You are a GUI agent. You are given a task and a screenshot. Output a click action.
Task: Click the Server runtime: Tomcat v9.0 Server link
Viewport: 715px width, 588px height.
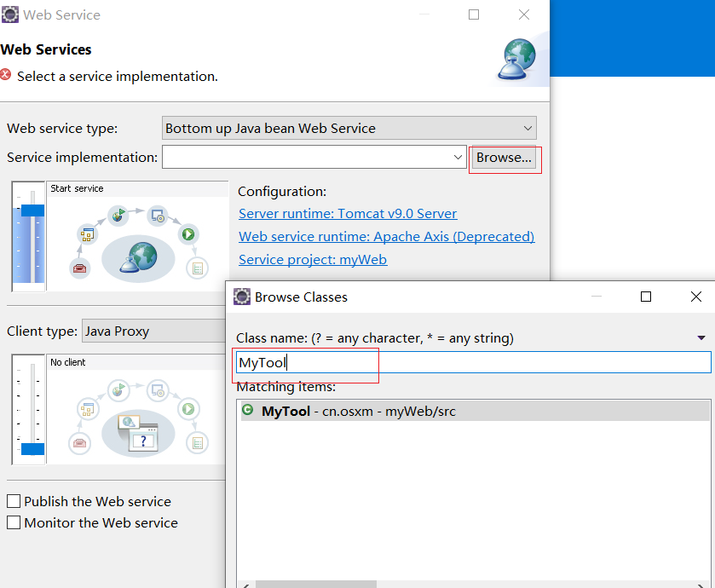pos(348,214)
